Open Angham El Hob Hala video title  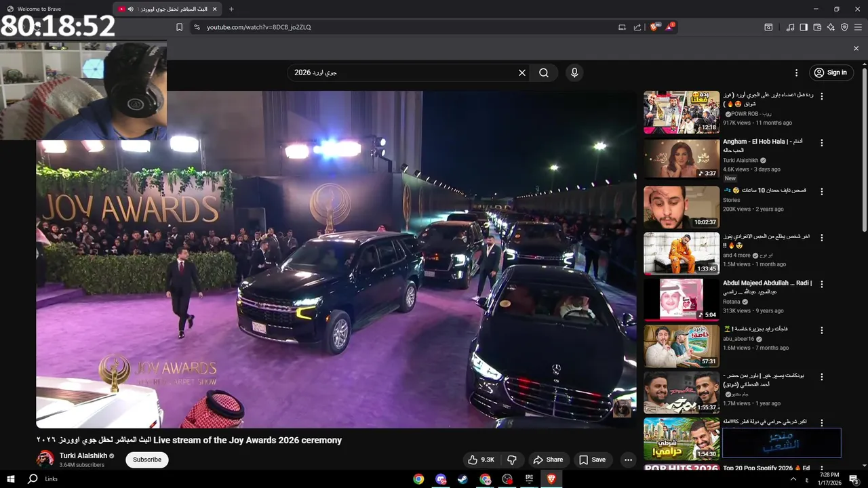coord(763,146)
